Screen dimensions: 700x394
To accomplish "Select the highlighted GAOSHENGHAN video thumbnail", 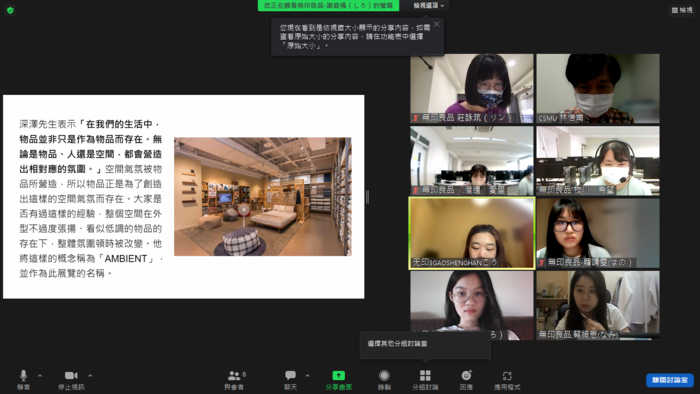I will tap(472, 233).
